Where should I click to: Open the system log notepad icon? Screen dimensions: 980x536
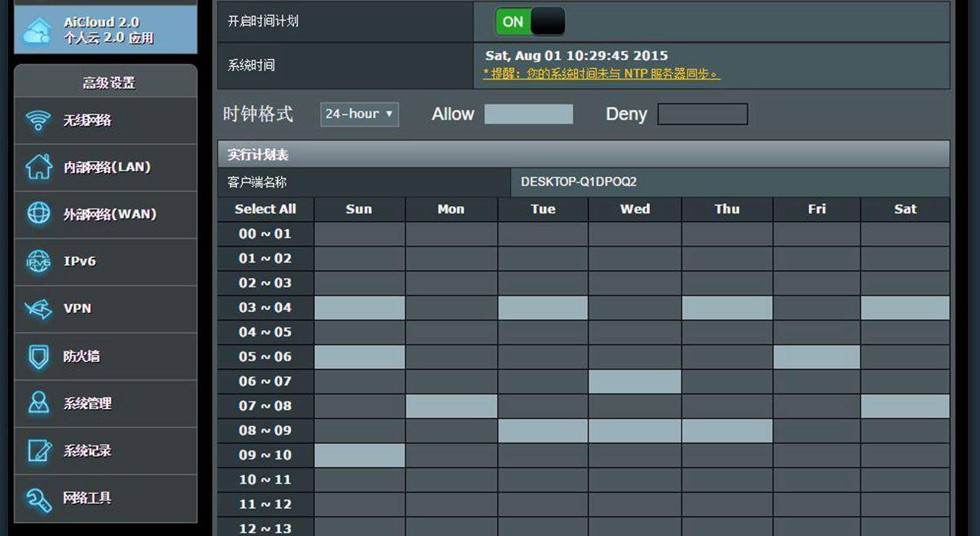(x=38, y=451)
